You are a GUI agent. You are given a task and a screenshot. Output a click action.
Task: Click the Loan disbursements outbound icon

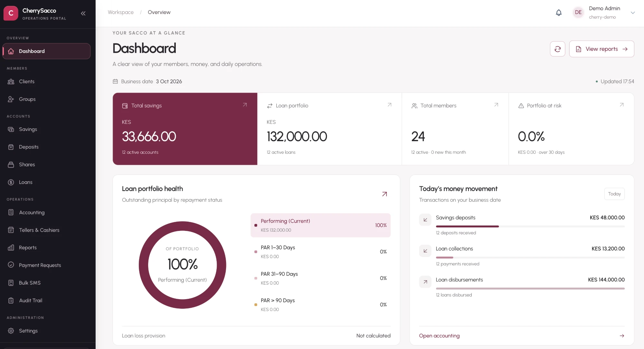(x=425, y=282)
